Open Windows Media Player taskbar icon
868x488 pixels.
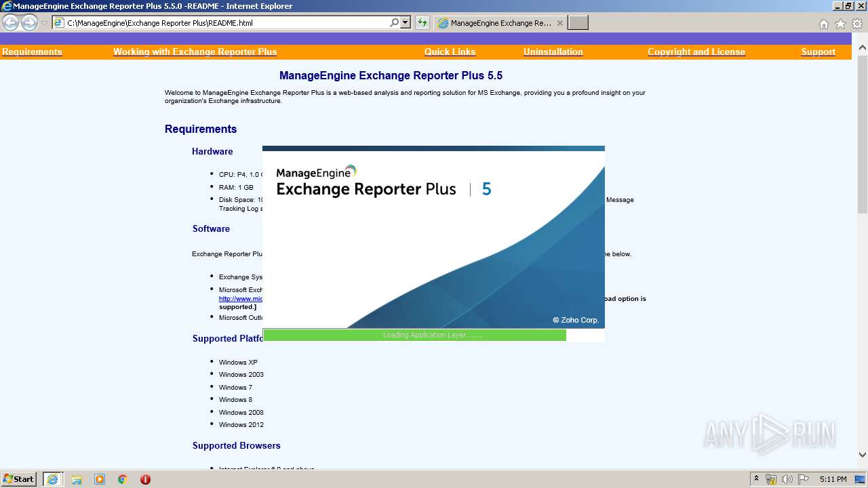click(x=100, y=479)
